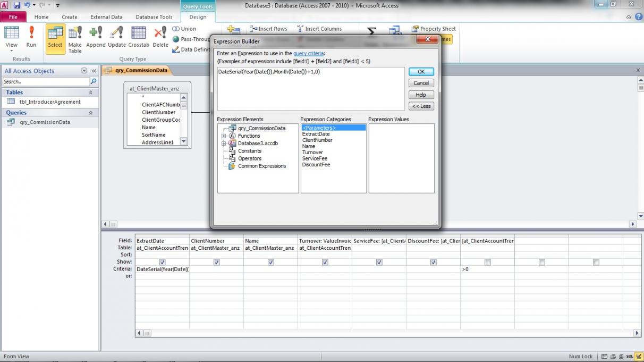The width and height of the screenshot is (644, 362).
Task: Choose the Select query type icon
Action: pyautogui.click(x=55, y=38)
